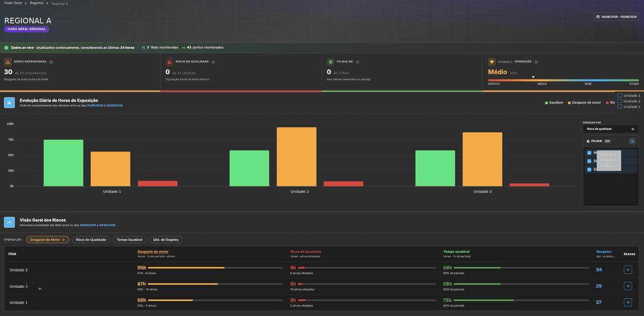Click the Filial column header

12,254
